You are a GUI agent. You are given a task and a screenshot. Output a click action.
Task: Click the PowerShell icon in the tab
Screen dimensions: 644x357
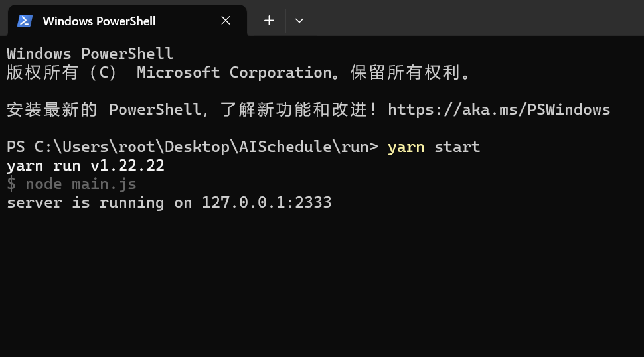point(25,21)
